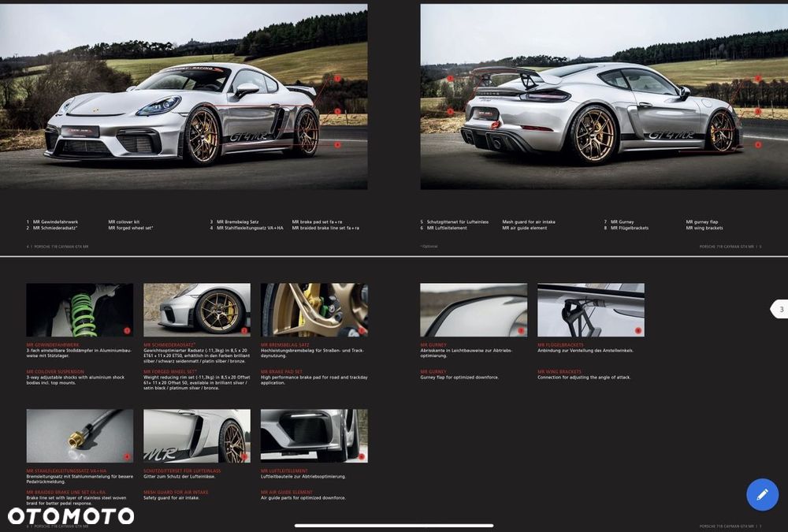Screen dimensions: 788x532
Task: Click text '3-way adjustable shocks with aluminium shock'
Action: point(76,377)
